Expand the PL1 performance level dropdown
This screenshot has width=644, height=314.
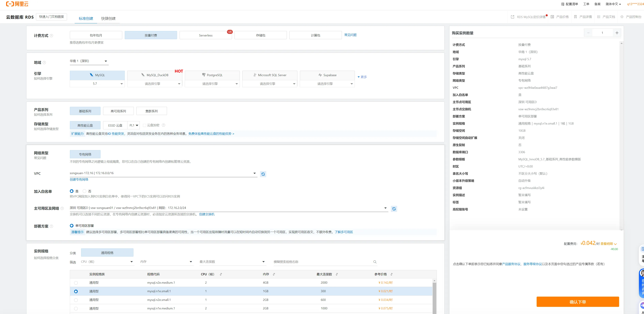coord(133,125)
